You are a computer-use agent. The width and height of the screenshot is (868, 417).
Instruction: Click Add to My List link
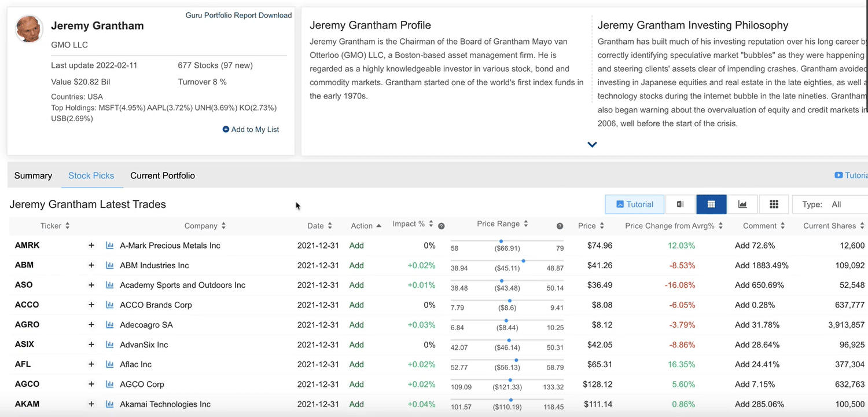pyautogui.click(x=251, y=130)
